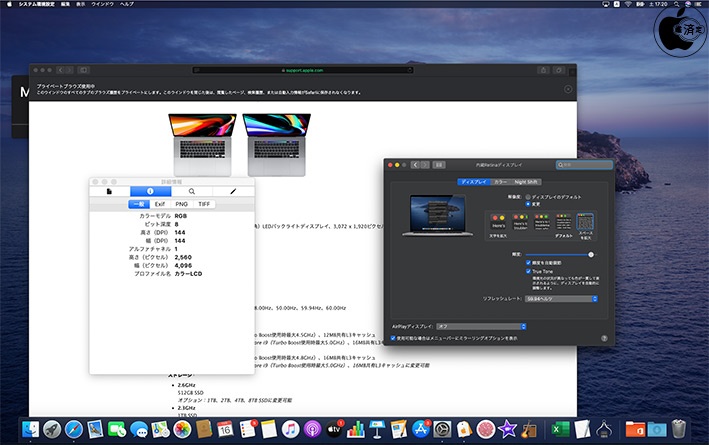Open 表示 menu in menu bar
The height and width of the screenshot is (445, 709).
click(80, 4)
